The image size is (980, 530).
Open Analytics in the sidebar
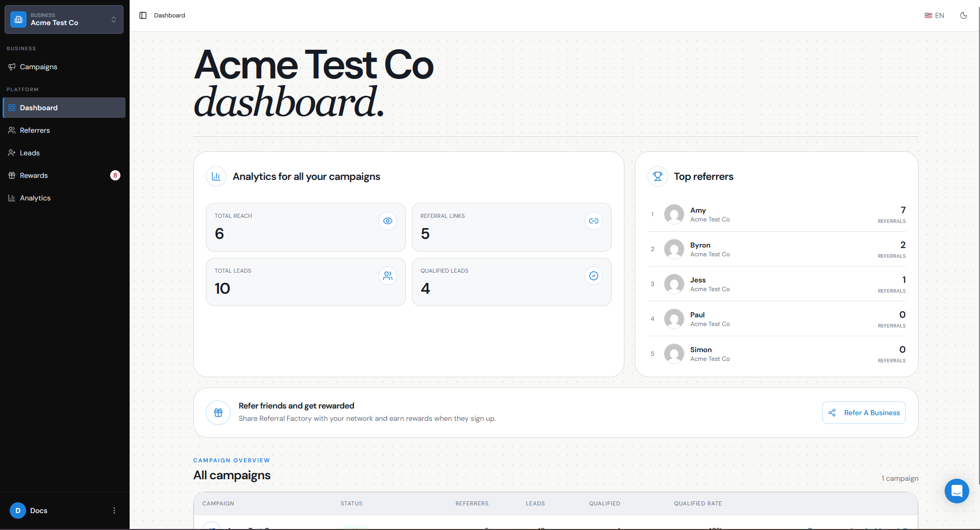64,198
